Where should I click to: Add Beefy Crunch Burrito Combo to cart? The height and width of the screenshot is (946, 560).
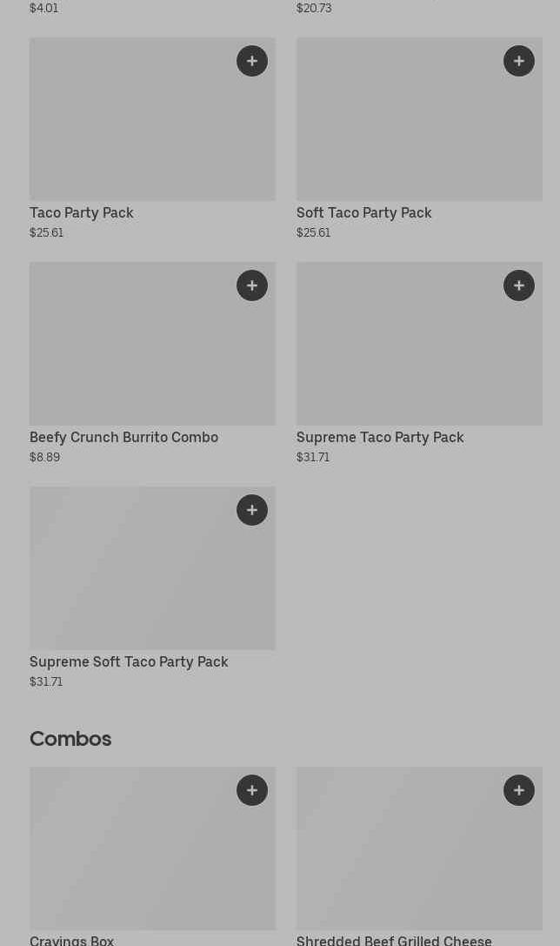click(x=252, y=285)
